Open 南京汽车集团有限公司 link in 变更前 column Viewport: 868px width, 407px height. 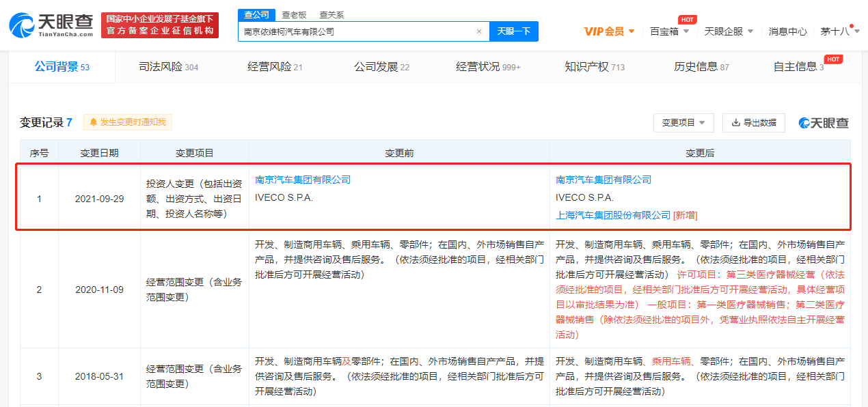(302, 180)
